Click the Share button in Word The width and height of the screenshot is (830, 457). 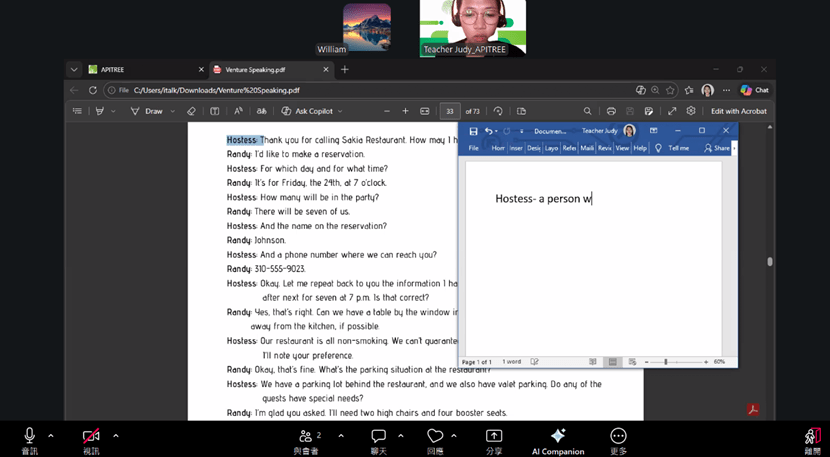pos(717,148)
